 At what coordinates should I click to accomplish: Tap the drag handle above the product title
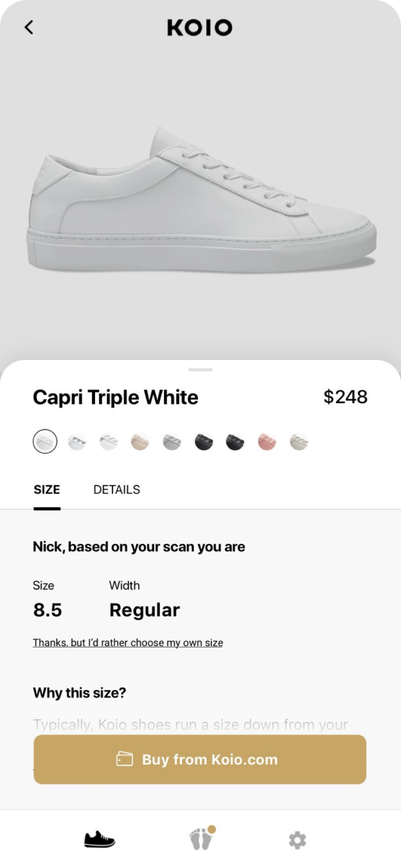(x=200, y=370)
